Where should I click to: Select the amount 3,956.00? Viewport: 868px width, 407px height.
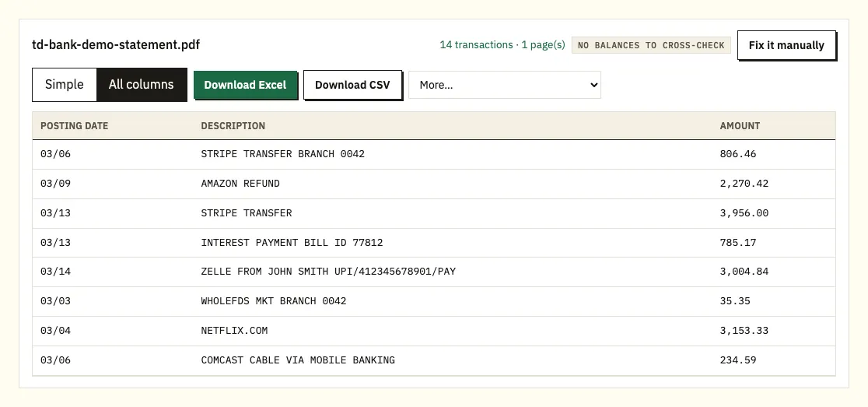point(744,213)
